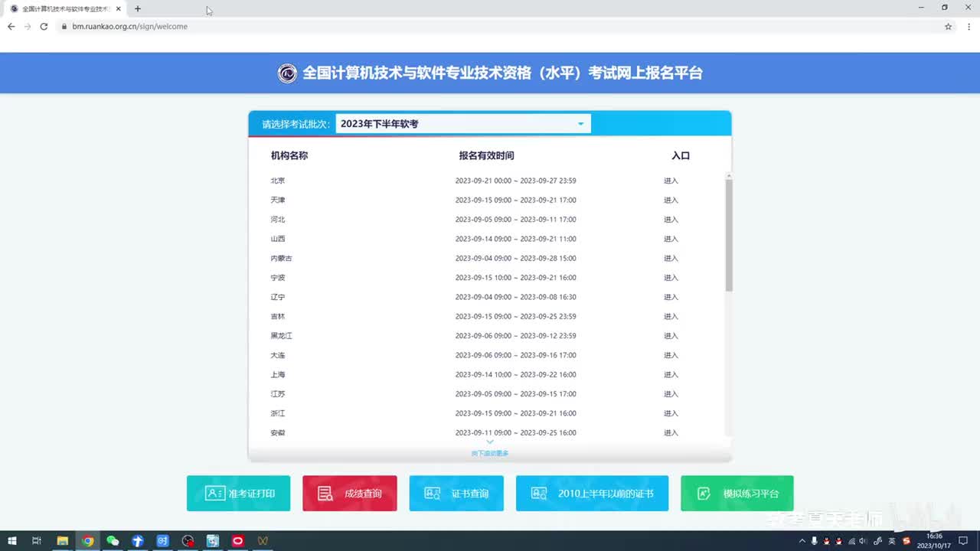Click 进入 link for 天津
Image resolution: width=980 pixels, height=551 pixels.
pyautogui.click(x=671, y=201)
